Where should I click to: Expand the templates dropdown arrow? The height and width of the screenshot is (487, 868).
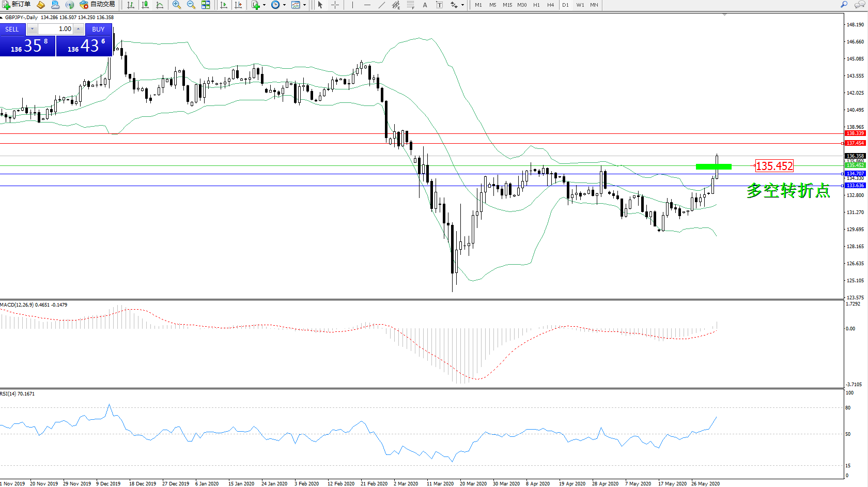point(304,5)
